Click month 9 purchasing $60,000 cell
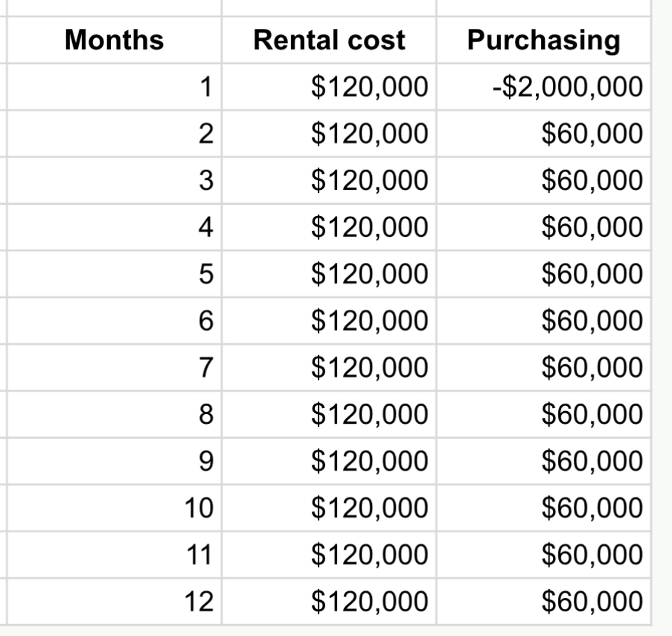 (543, 460)
